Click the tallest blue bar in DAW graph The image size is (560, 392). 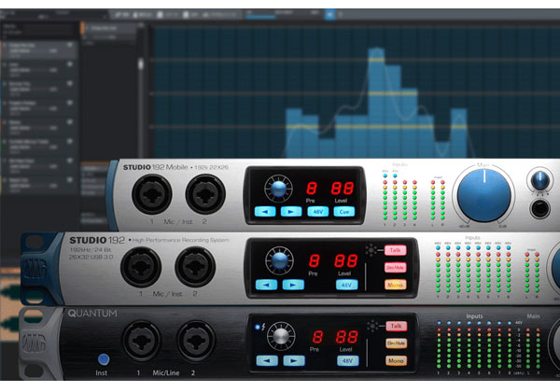(376, 103)
